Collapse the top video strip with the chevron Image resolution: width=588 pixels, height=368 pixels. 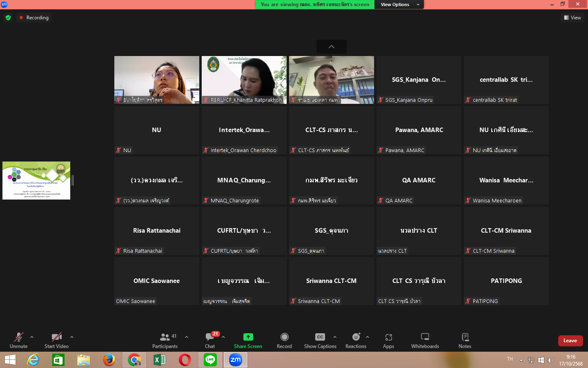[x=332, y=47]
